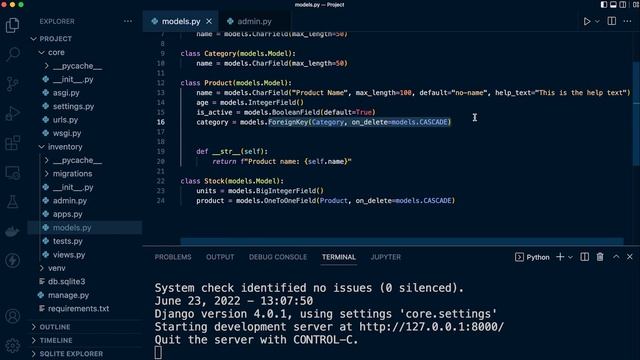Click line number 16 in gutter
Viewport: 640px width, 360px height.
pyautogui.click(x=161, y=122)
